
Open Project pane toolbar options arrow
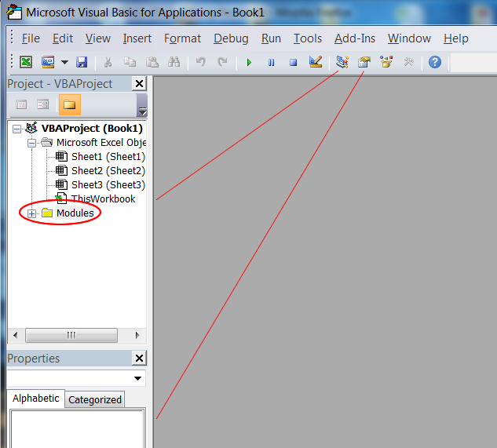(x=142, y=111)
